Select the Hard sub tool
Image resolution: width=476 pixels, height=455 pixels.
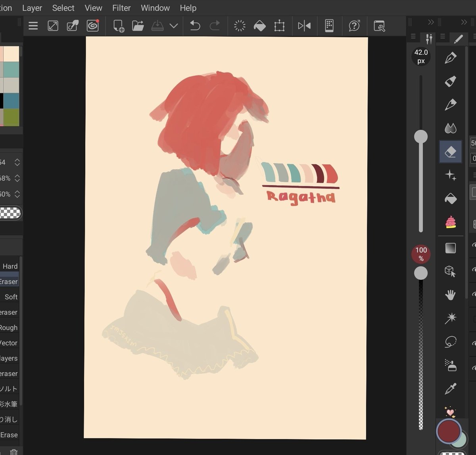point(10,266)
